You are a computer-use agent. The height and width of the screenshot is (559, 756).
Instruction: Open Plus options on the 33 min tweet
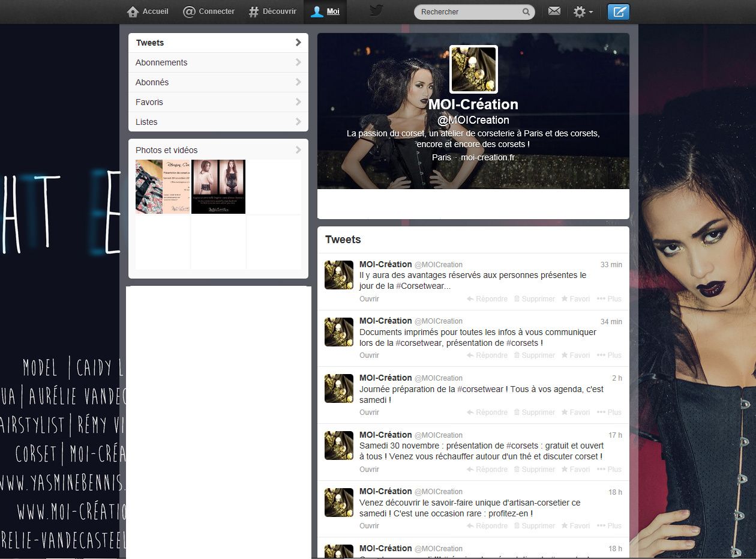tap(610, 299)
